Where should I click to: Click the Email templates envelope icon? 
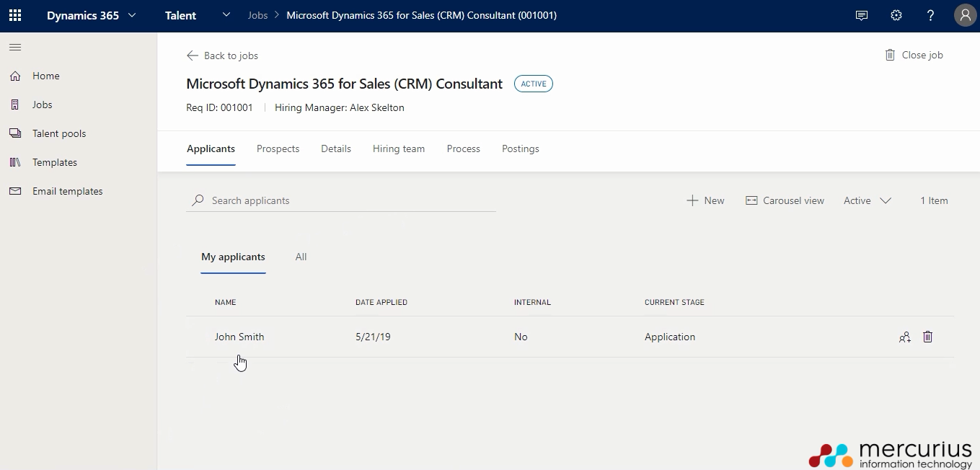(15, 191)
